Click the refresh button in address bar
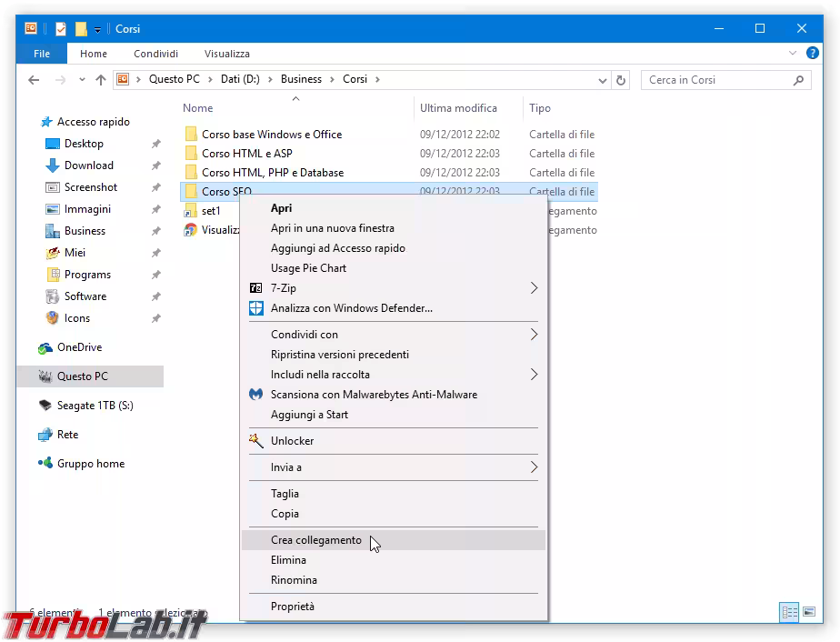 (622, 80)
